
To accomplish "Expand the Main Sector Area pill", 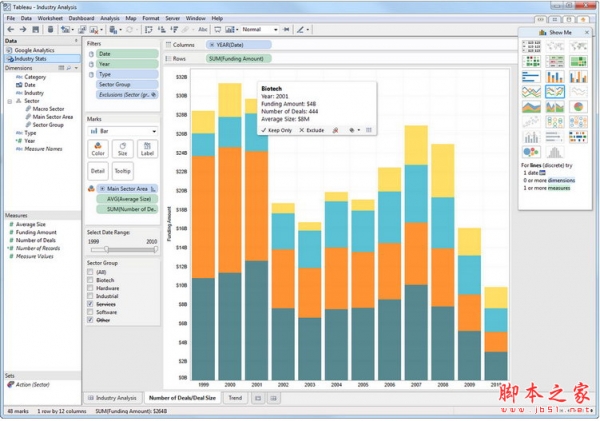I will pyautogui.click(x=102, y=189).
